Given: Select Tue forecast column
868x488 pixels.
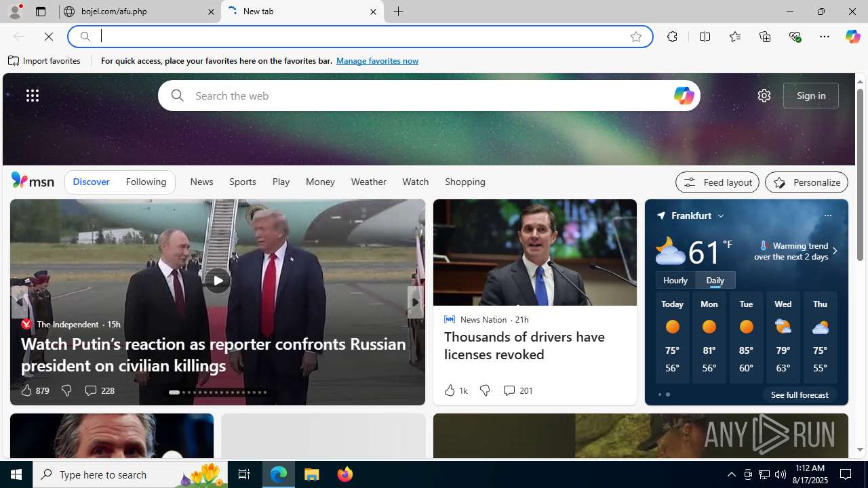Looking at the screenshot, I should (x=746, y=338).
